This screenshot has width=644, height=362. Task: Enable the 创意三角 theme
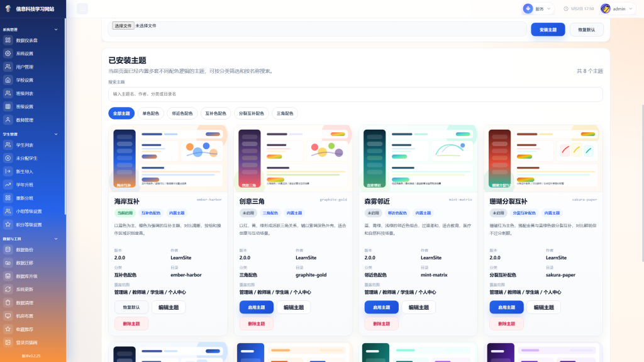(257, 307)
